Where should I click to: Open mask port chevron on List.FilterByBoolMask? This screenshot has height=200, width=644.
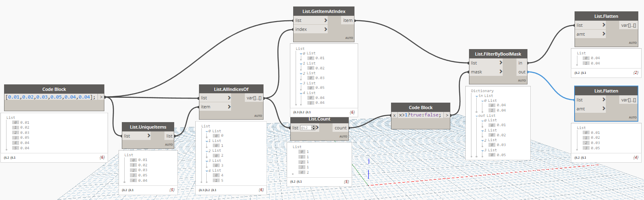point(501,72)
